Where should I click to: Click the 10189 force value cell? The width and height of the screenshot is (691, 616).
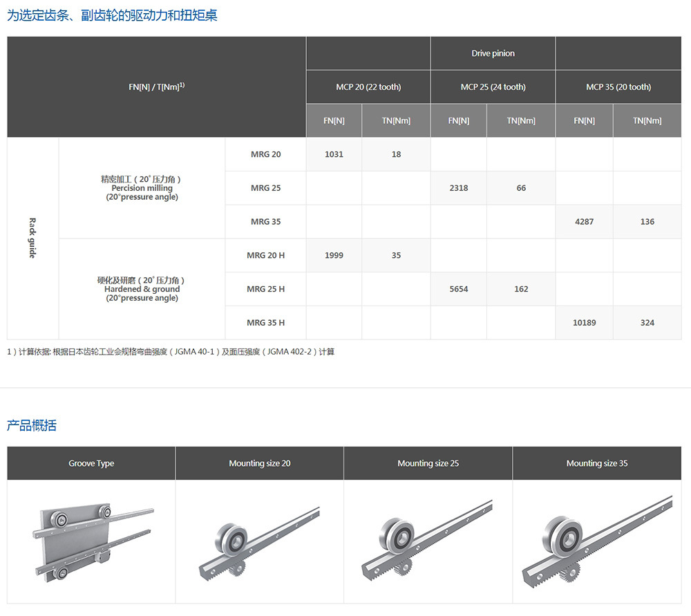click(584, 323)
